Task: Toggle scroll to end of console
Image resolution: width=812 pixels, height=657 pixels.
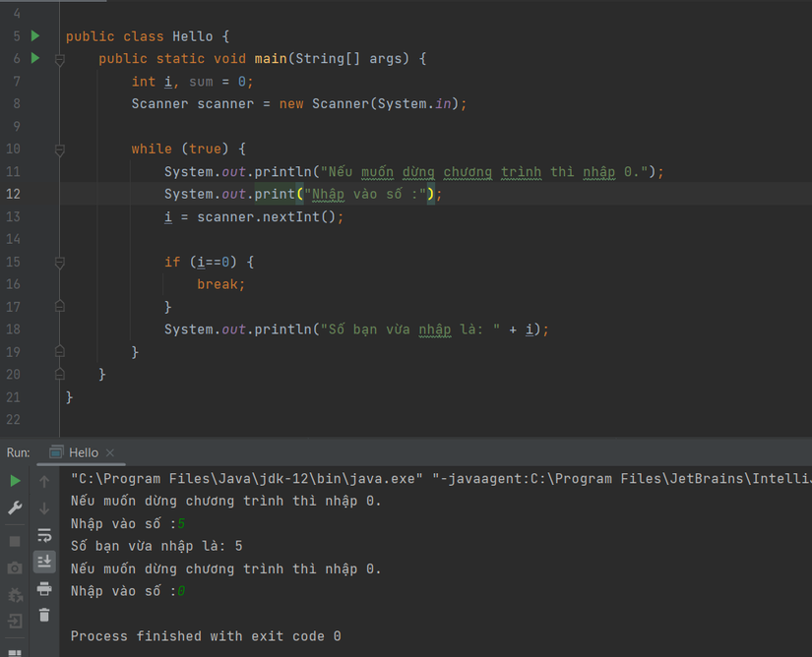Action: 44,562
